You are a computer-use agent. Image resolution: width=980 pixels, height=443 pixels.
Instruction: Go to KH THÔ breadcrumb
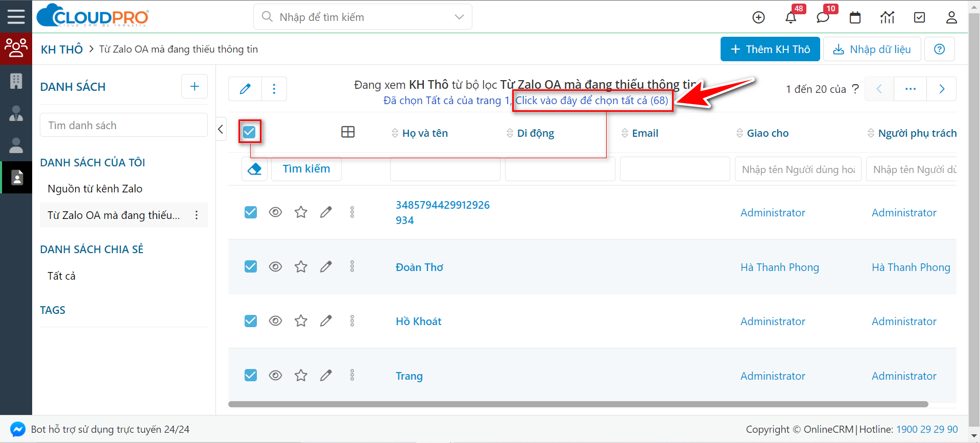(x=62, y=50)
